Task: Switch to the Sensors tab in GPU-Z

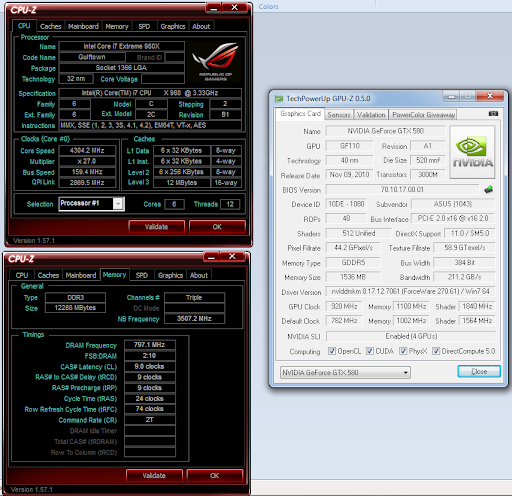Action: point(339,115)
